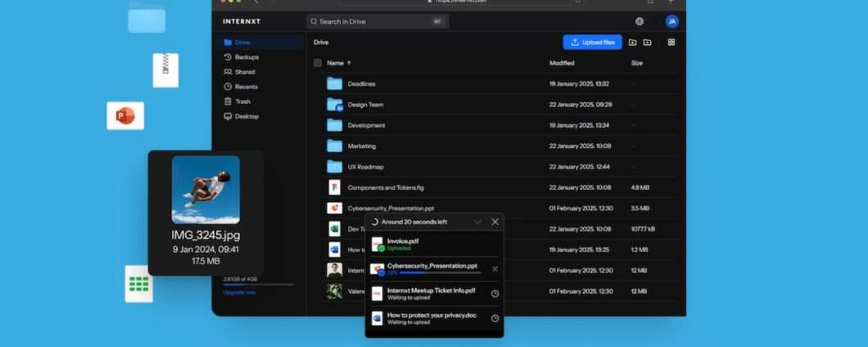Open the Deadlines folder icon
This screenshot has width=868, height=347.
click(334, 83)
